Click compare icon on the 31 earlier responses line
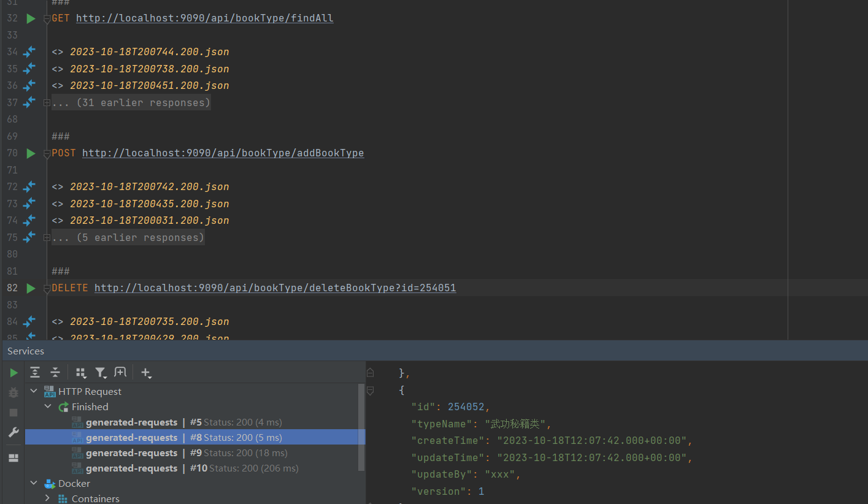Viewport: 868px width, 504px height. (x=29, y=102)
